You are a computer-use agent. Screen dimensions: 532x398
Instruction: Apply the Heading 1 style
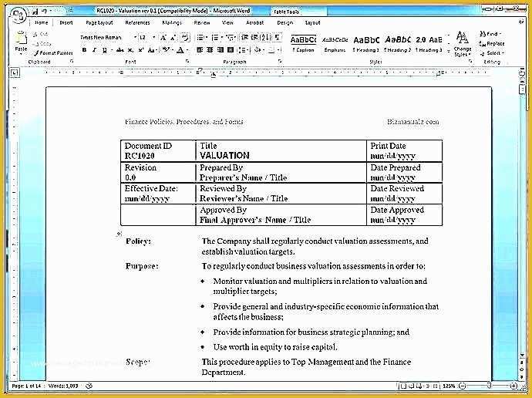pos(366,44)
